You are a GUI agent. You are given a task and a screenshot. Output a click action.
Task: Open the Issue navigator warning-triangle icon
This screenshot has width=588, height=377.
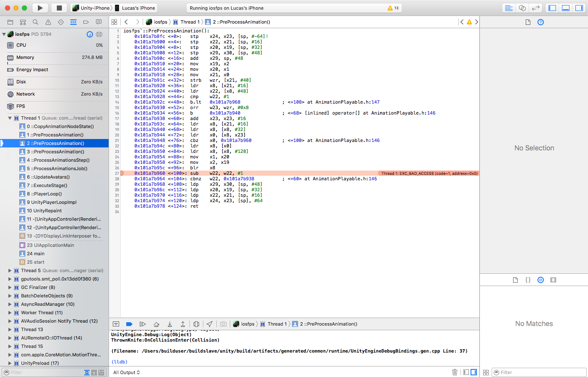48,22
